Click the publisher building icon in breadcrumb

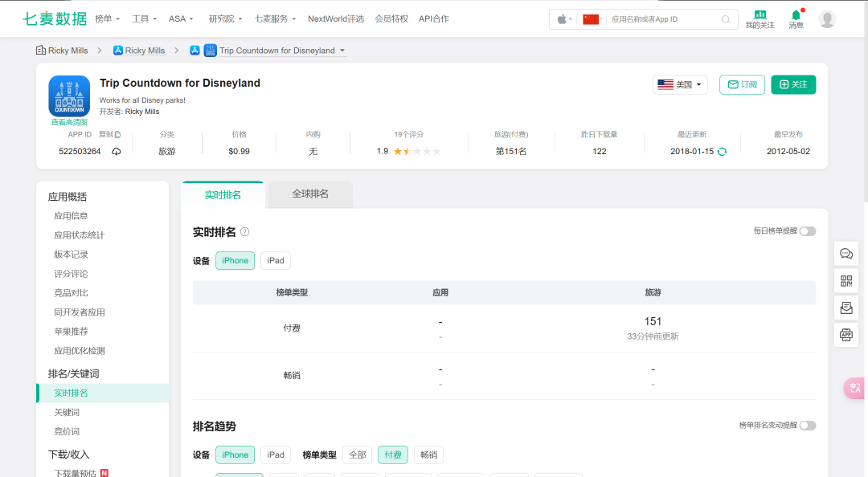[x=41, y=51]
